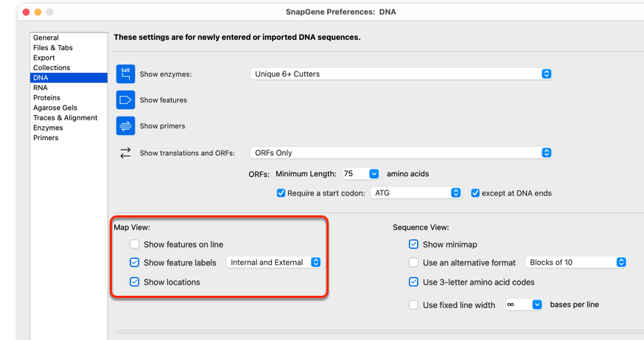Click the bases per line infinity field
The width and height of the screenshot is (644, 340).
click(x=519, y=305)
